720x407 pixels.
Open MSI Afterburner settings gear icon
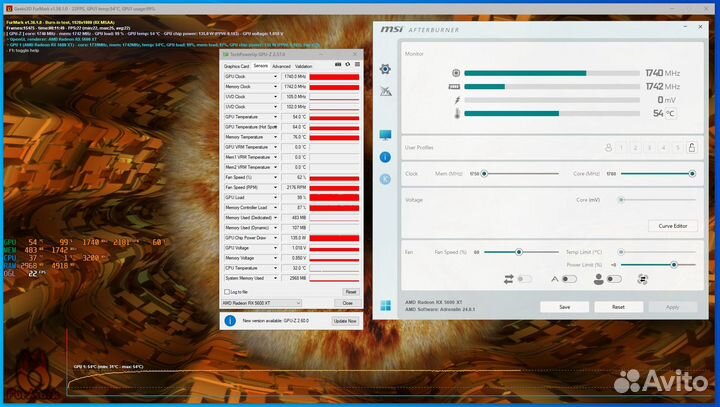pyautogui.click(x=386, y=69)
